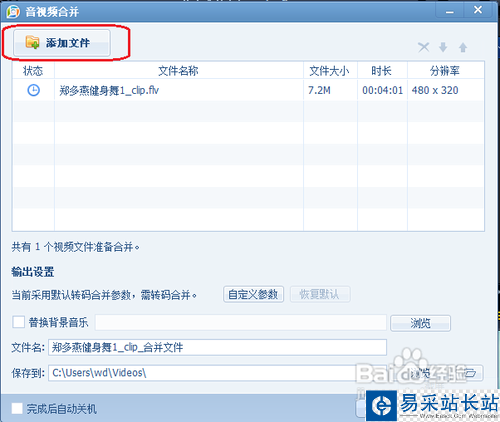Click the 文件名 output name field

pos(217,347)
